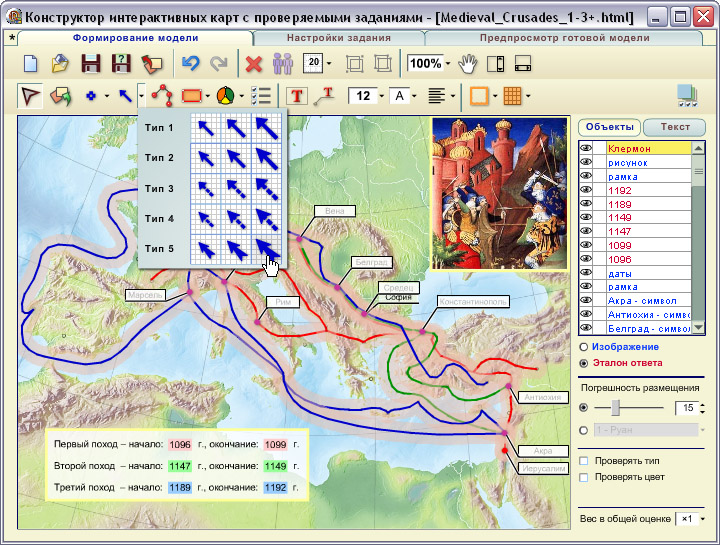720x545 pixels.
Task: Click the bring-to-front square icon
Action: tap(354, 63)
